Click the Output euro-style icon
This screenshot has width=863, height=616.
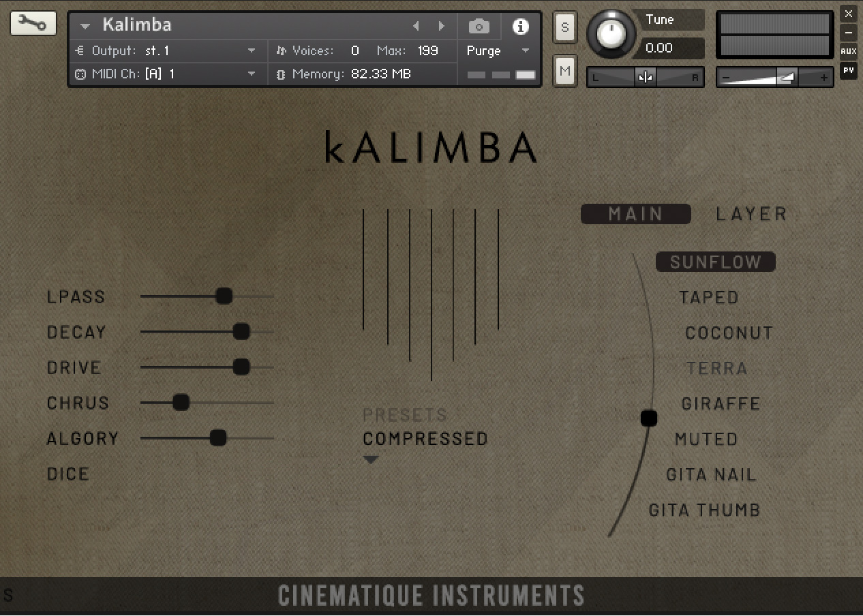pyautogui.click(x=80, y=51)
